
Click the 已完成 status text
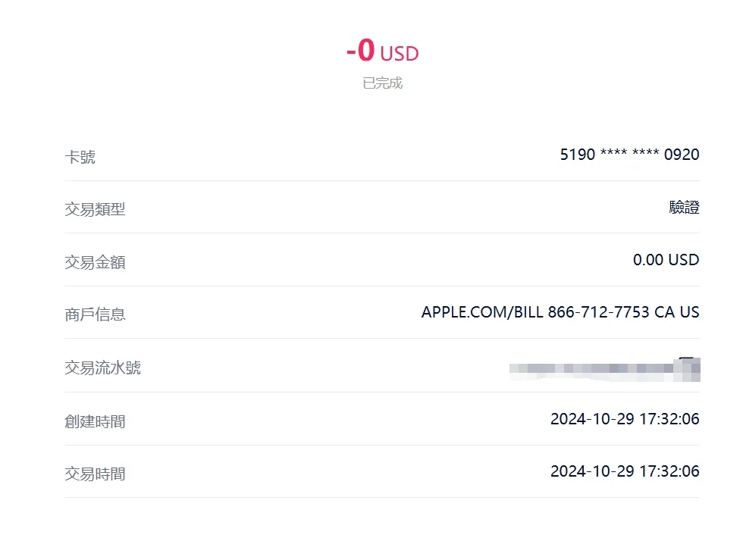[382, 83]
